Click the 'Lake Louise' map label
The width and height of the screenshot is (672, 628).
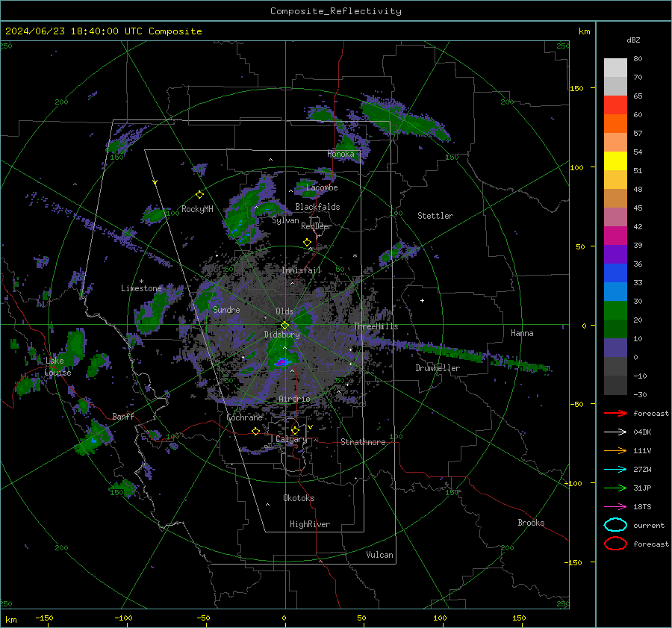pyautogui.click(x=57, y=367)
